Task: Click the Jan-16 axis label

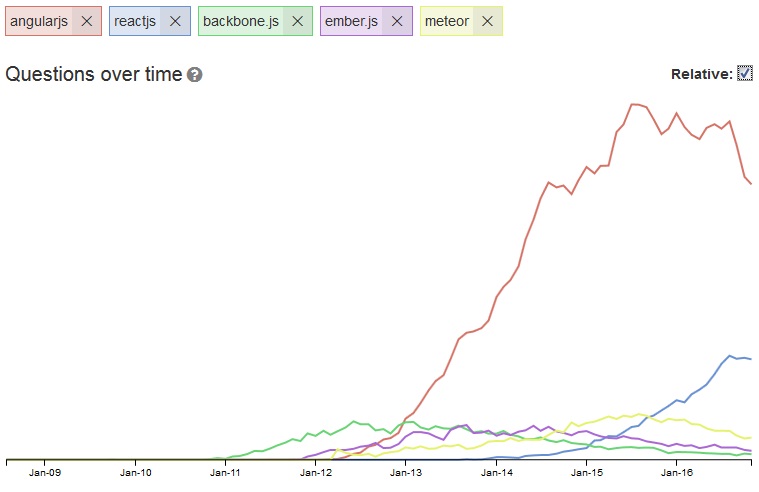Action: point(677,473)
